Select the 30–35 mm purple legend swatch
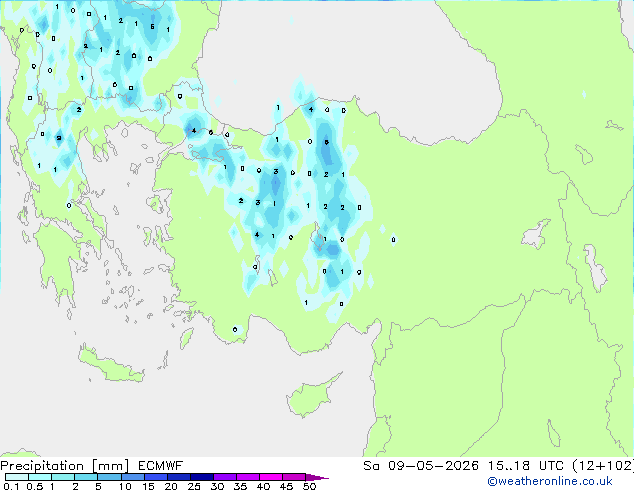This screenshot has height=490, width=634. tap(225, 477)
